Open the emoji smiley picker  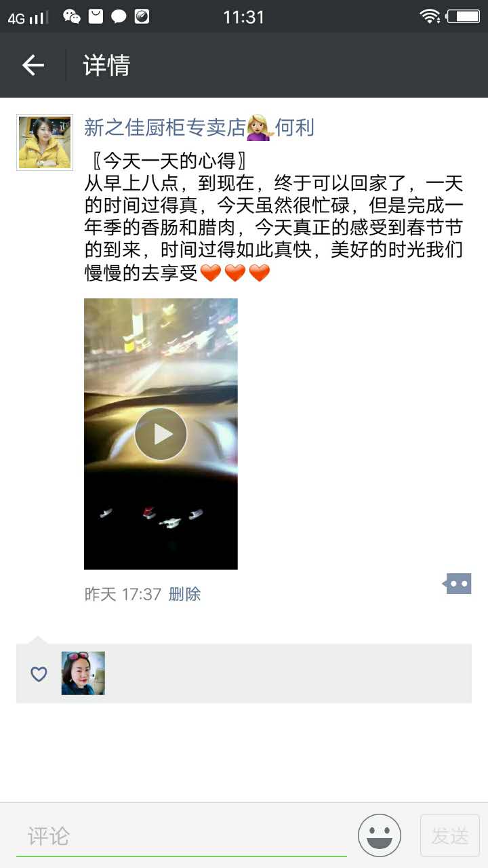380,835
